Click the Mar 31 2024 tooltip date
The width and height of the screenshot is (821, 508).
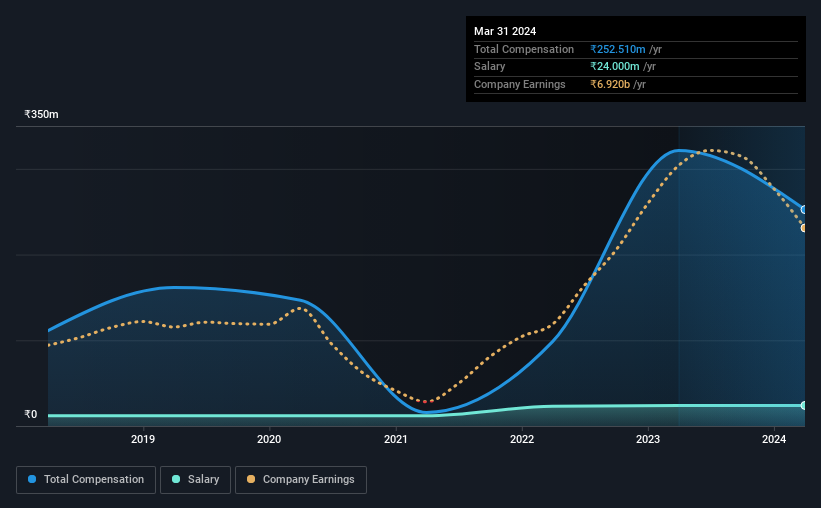505,31
